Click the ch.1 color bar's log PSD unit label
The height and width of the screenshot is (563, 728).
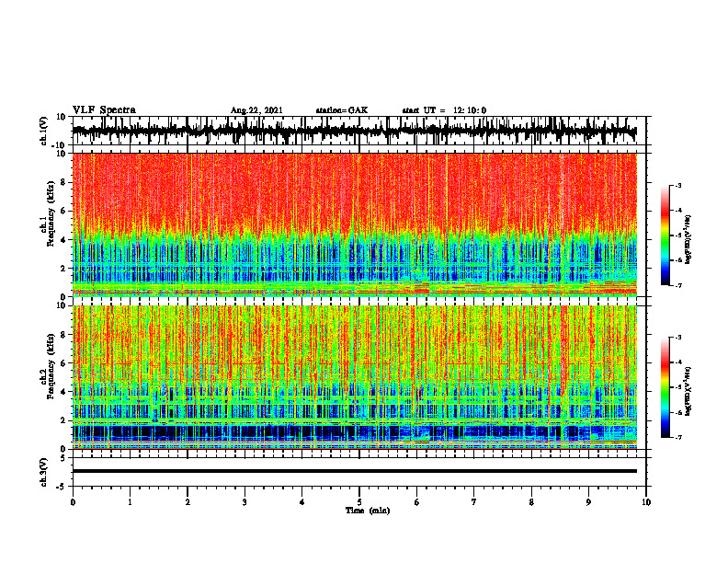688,240
